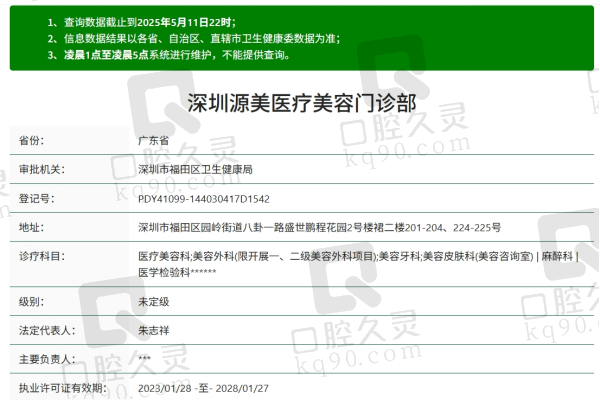Select the name 朱志祥
Viewport: 600px width, 400px height.
[x=153, y=330]
